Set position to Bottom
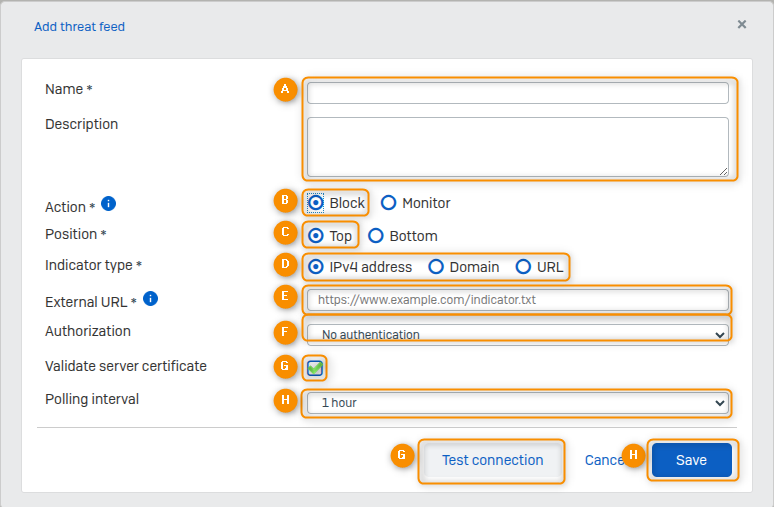The height and width of the screenshot is (507, 774). (376, 236)
